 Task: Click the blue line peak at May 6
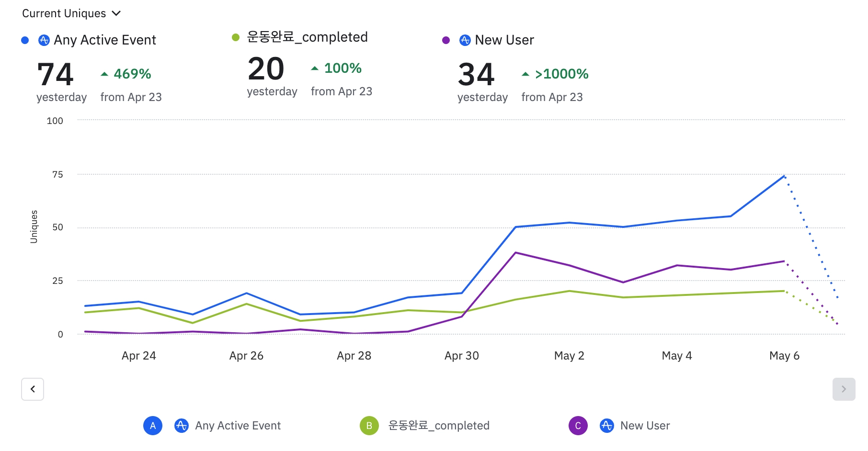click(784, 176)
